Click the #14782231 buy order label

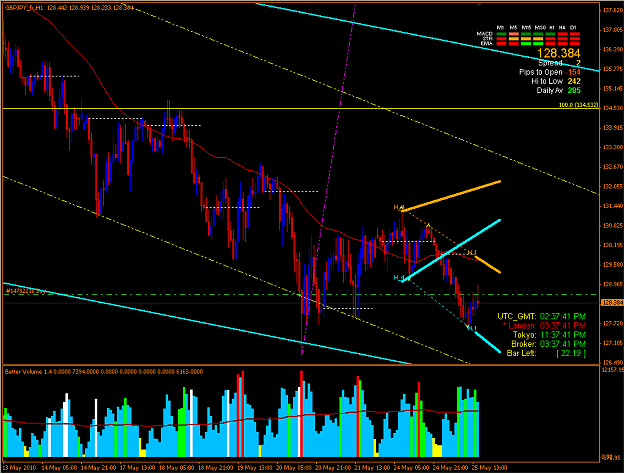[x=26, y=291]
